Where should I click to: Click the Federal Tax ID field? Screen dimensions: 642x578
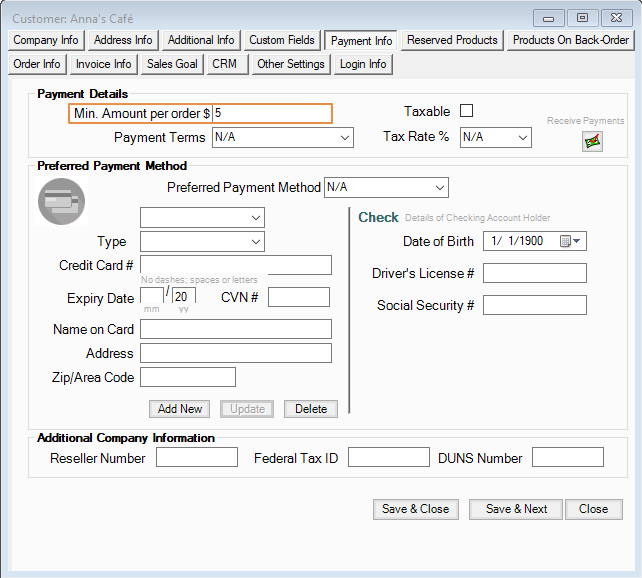[x=388, y=458]
